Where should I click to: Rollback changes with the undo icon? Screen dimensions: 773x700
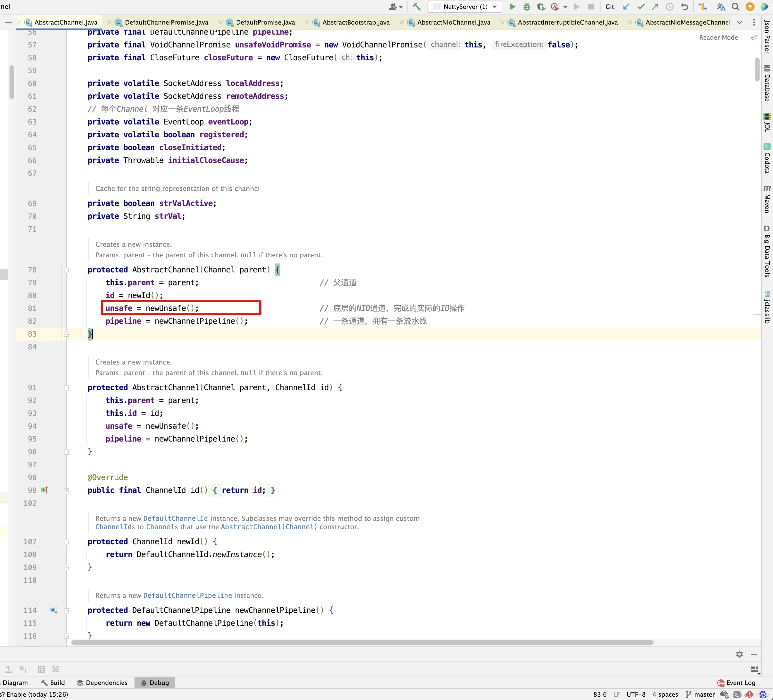685,6
